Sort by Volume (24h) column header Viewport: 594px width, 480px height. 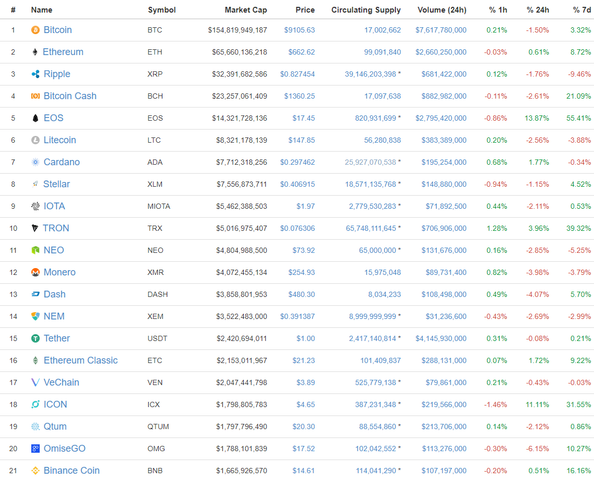coord(442,10)
